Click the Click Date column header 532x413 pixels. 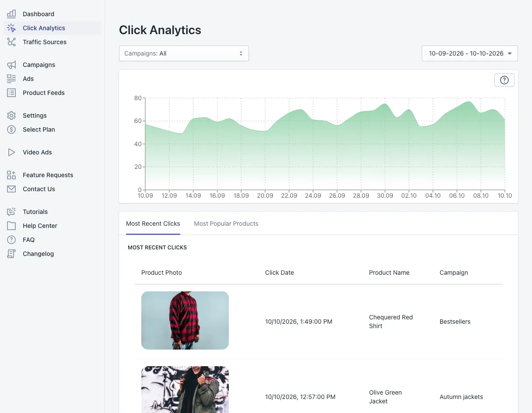(x=280, y=273)
